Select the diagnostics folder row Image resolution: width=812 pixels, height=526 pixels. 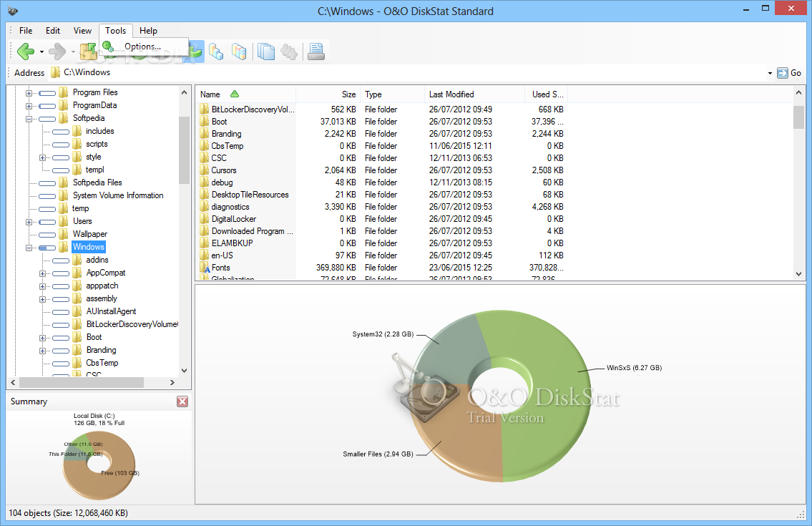point(382,207)
